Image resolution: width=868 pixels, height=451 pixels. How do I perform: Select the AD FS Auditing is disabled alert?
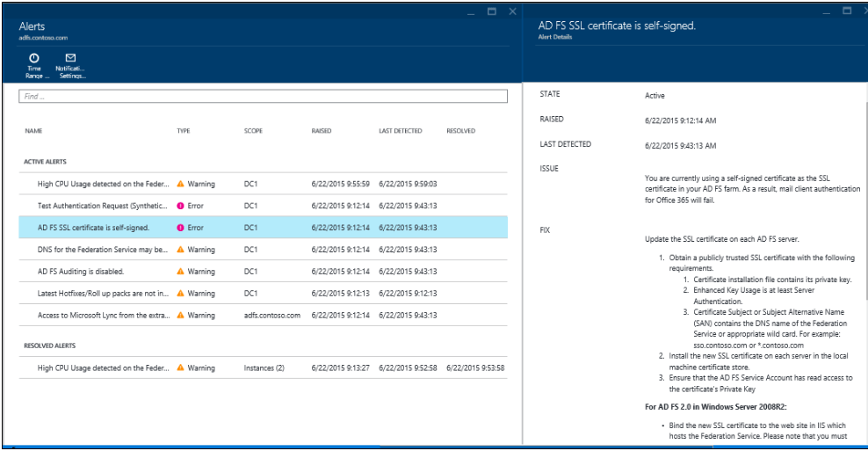(81, 272)
